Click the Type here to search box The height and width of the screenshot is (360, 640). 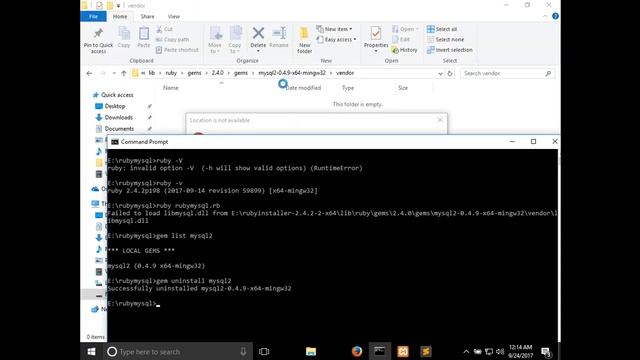coord(177,351)
